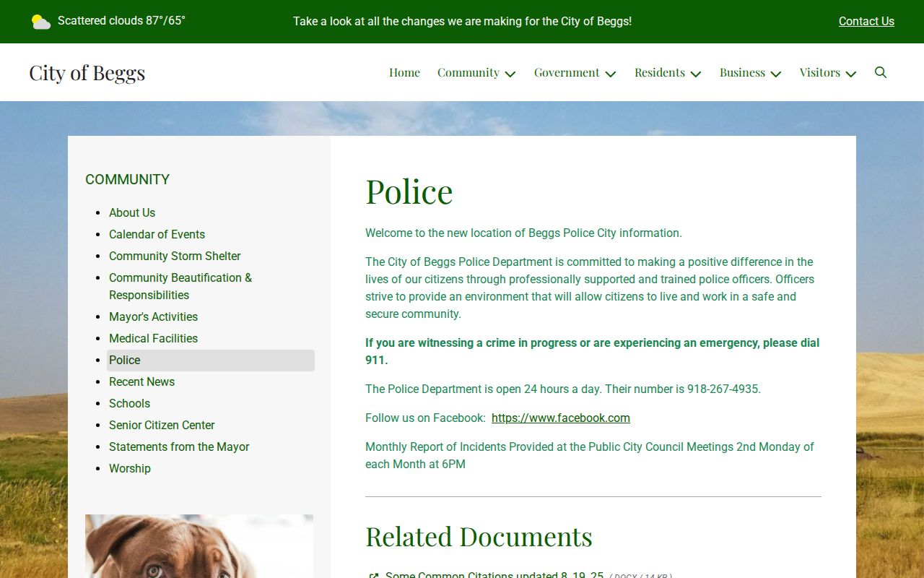Screen dimensions: 924x578
Task: Click the Contact Us link
Action: pos(866,22)
